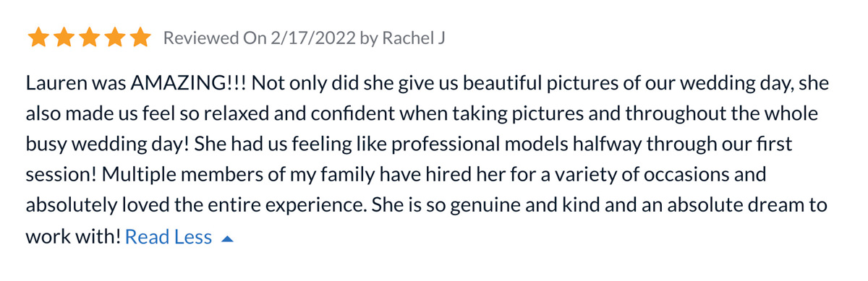Click the blue up-arrow beside Read Less
Screen dimensions: 868x281
click(x=227, y=238)
